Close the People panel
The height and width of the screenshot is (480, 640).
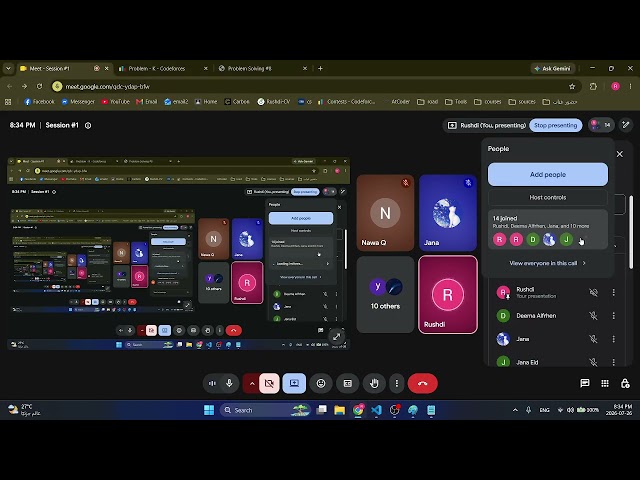[x=620, y=154]
